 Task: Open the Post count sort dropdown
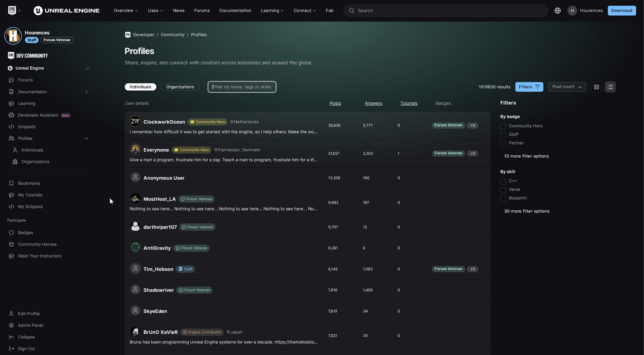[x=567, y=87]
